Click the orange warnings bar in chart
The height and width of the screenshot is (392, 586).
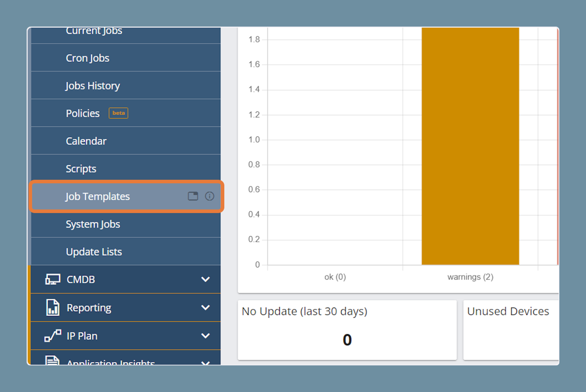tap(470, 146)
